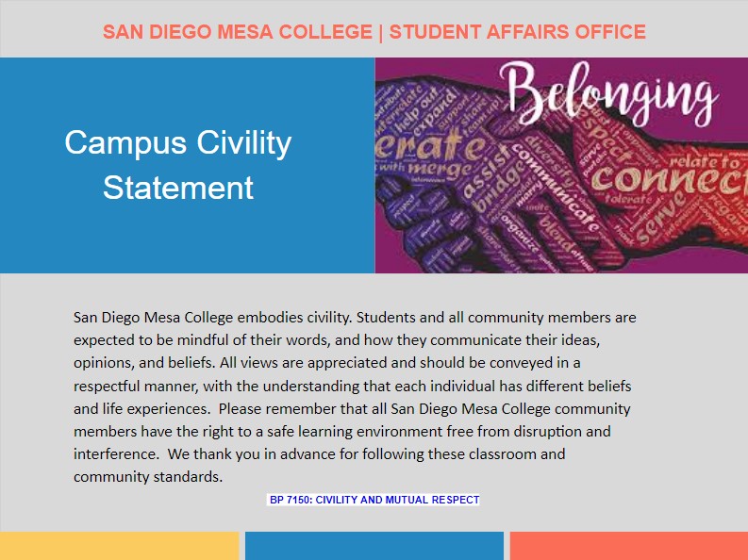Click the blue color block at the bottom
Viewport: 748px width, 560px height.
(374, 546)
